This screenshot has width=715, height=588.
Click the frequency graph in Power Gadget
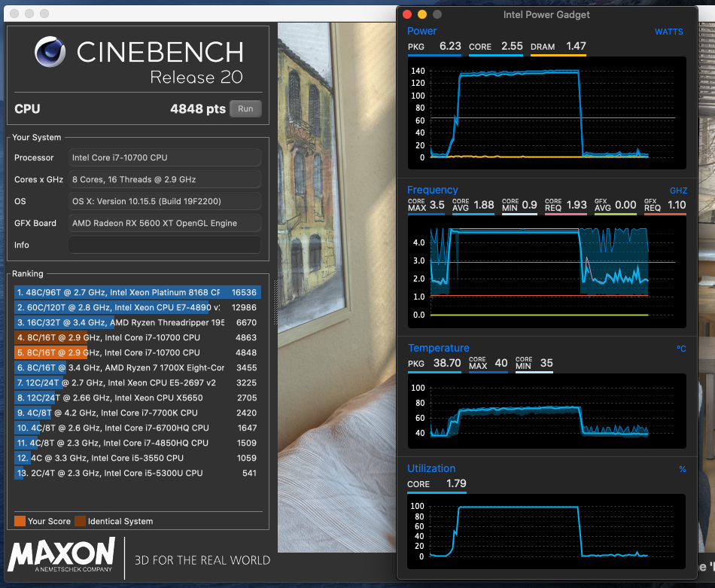click(x=546, y=272)
